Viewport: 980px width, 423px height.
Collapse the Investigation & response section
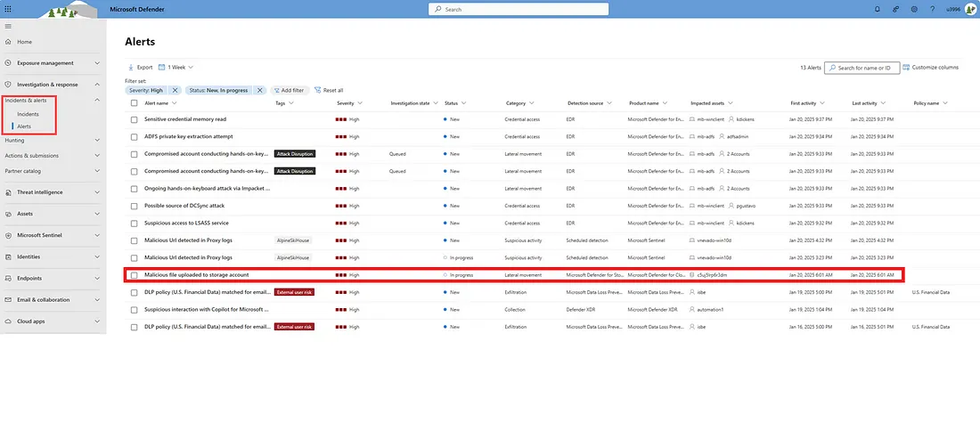click(97, 85)
